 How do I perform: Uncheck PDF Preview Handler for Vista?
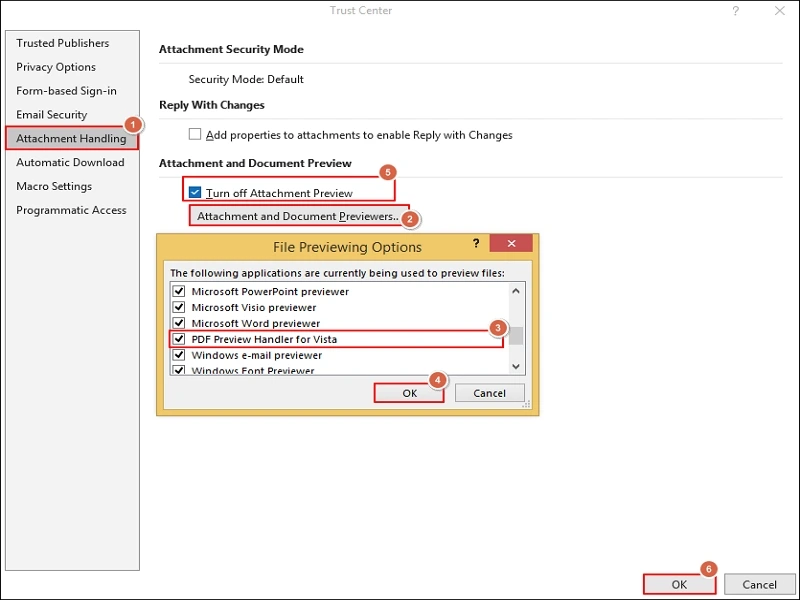[x=180, y=340]
